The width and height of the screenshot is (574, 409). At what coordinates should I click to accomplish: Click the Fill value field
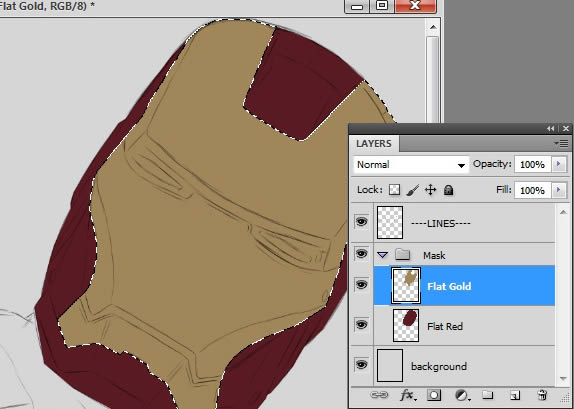[533, 190]
